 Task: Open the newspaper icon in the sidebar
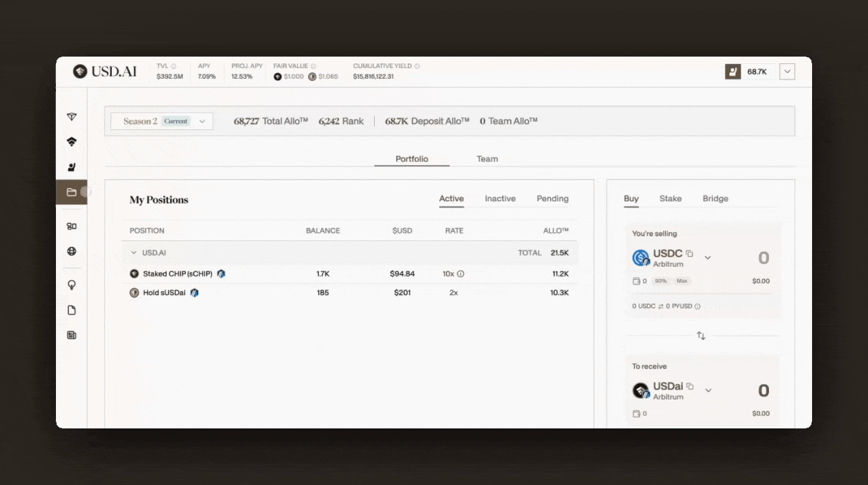71,335
